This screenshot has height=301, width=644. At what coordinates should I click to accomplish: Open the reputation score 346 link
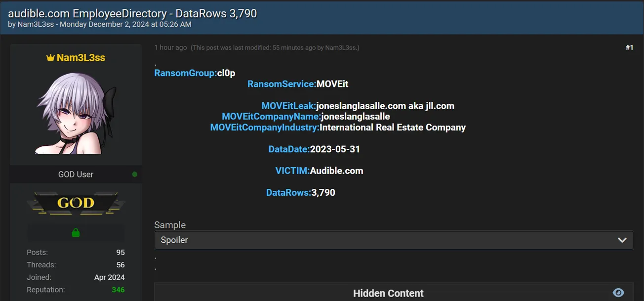pos(118,290)
